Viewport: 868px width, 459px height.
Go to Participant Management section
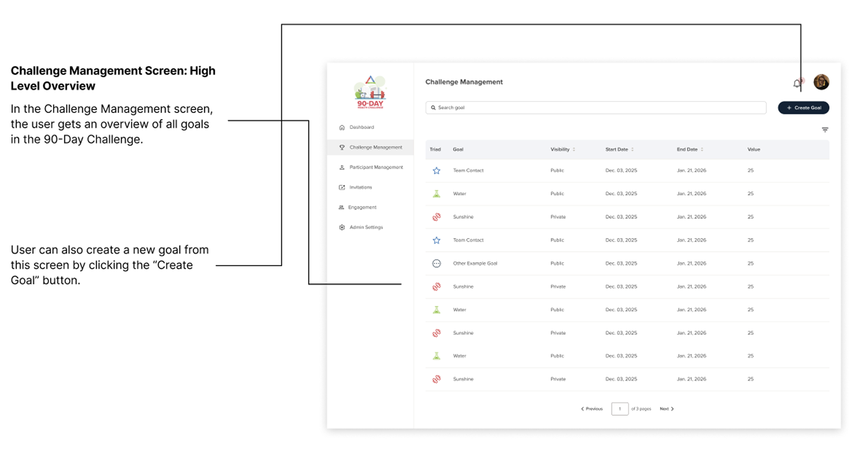(376, 167)
